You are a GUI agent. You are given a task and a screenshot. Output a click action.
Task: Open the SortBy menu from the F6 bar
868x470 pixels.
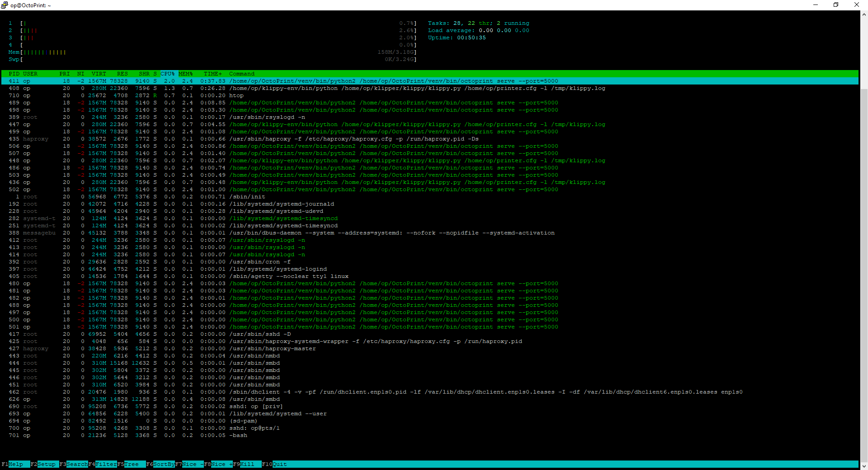tap(164, 464)
